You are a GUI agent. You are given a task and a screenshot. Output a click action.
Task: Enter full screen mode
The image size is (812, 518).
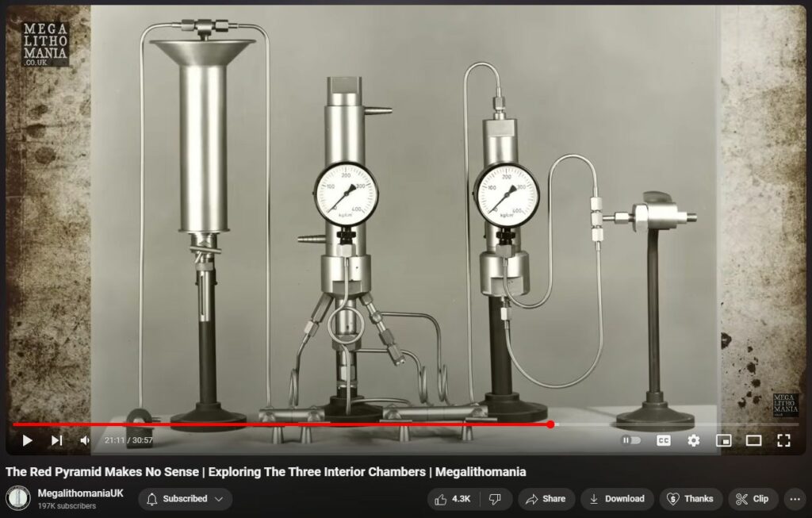pyautogui.click(x=783, y=440)
